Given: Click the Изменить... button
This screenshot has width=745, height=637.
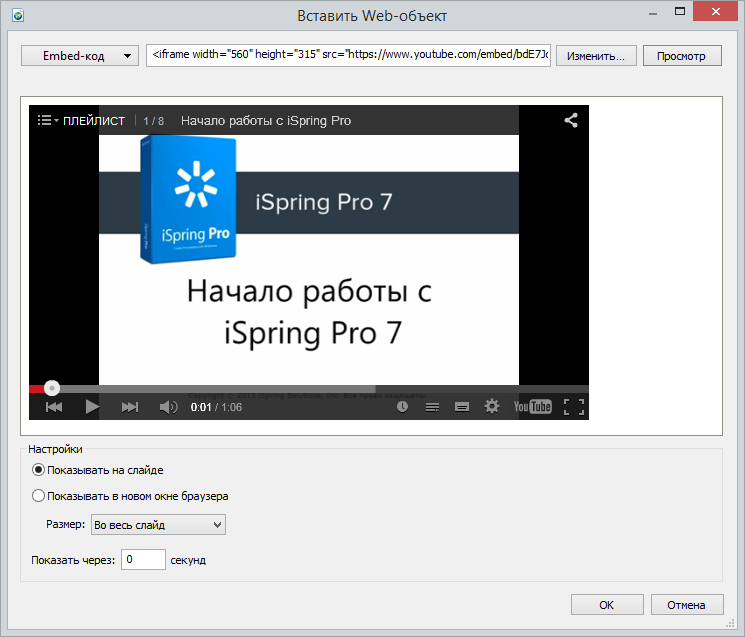Looking at the screenshot, I should 596,56.
